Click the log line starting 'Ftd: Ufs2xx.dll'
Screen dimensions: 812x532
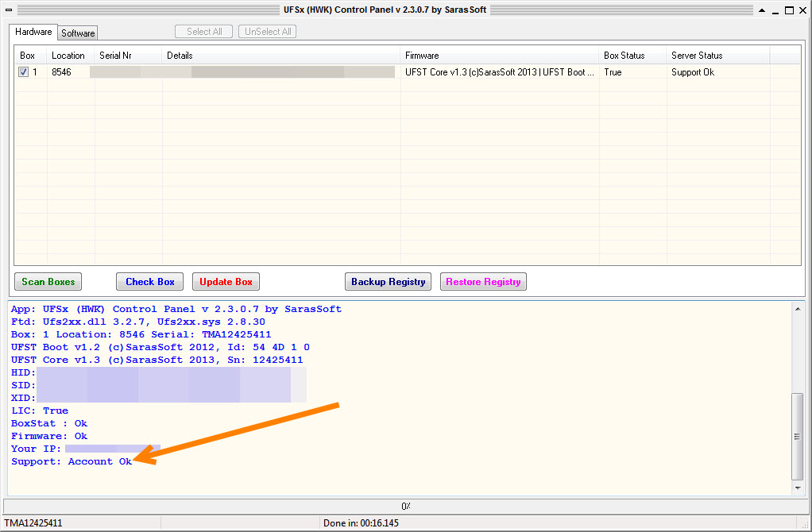(138, 322)
